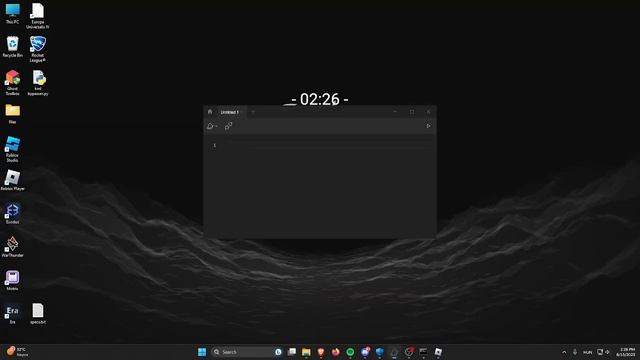
Task: Click the round taskbar icon with red badge
Action: pos(409,352)
